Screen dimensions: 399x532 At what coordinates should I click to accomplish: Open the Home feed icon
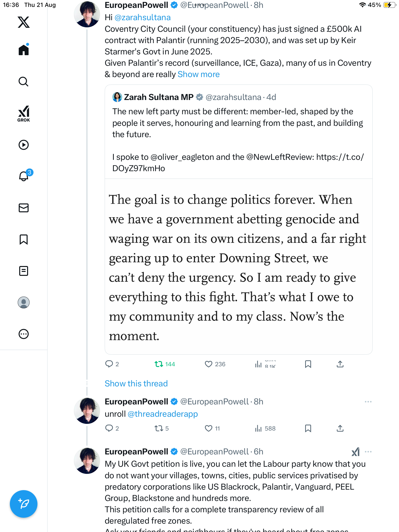point(24,50)
